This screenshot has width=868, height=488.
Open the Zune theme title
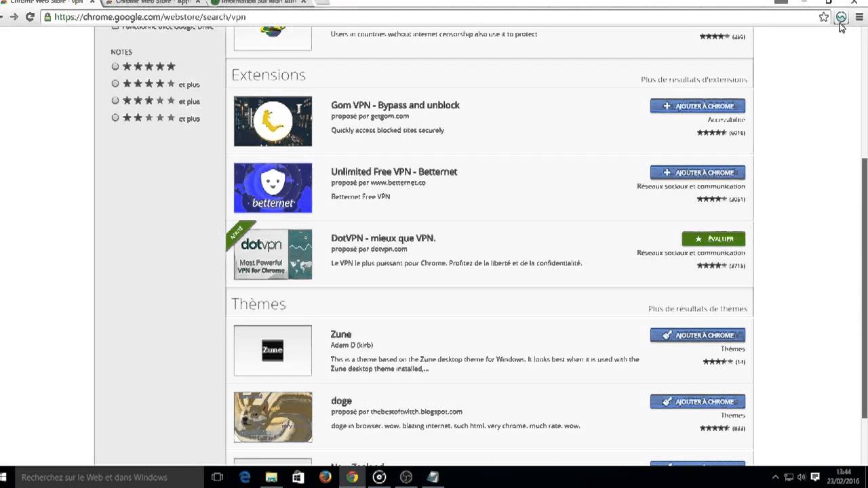pyautogui.click(x=341, y=334)
